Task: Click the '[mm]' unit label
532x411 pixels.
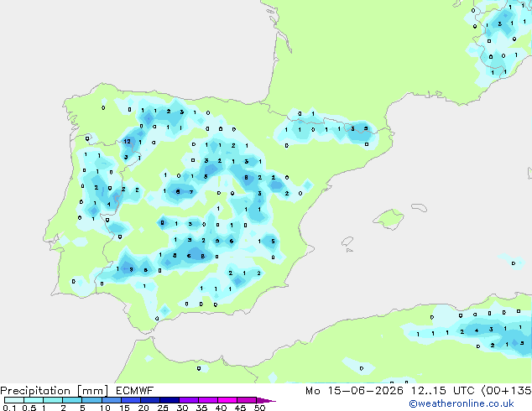Action: [x=92, y=391]
